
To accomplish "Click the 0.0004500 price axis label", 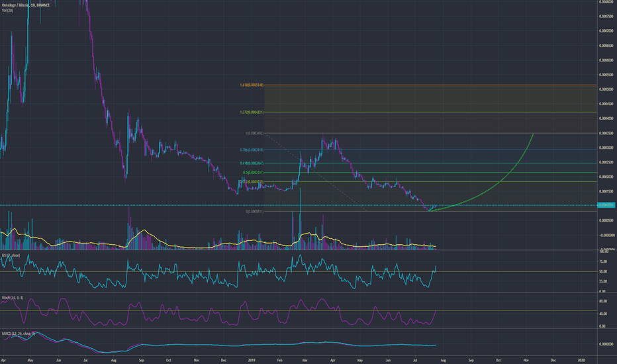I will pos(606,104).
